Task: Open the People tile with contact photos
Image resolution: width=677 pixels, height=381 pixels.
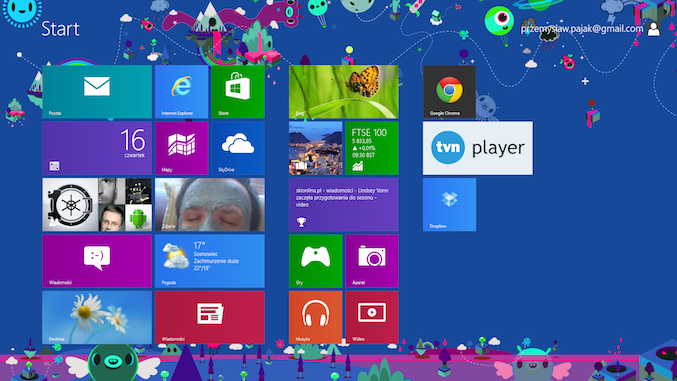Action: point(97,205)
